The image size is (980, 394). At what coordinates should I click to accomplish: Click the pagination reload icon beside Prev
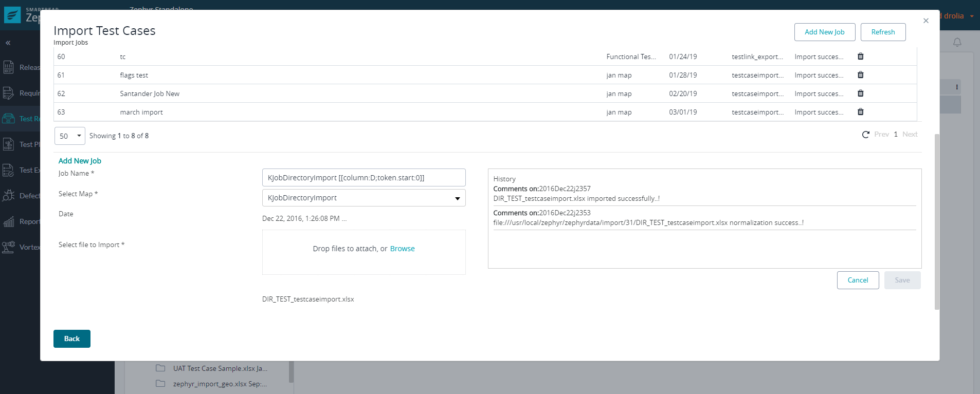point(865,135)
